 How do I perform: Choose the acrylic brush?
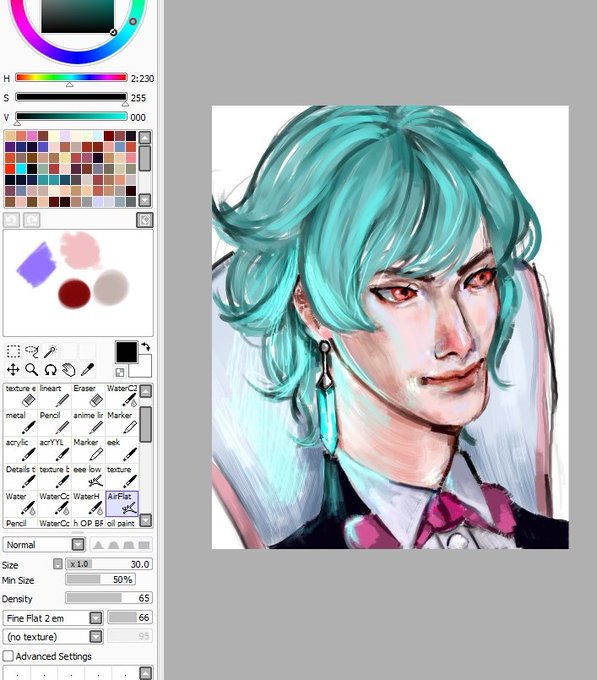click(x=20, y=450)
